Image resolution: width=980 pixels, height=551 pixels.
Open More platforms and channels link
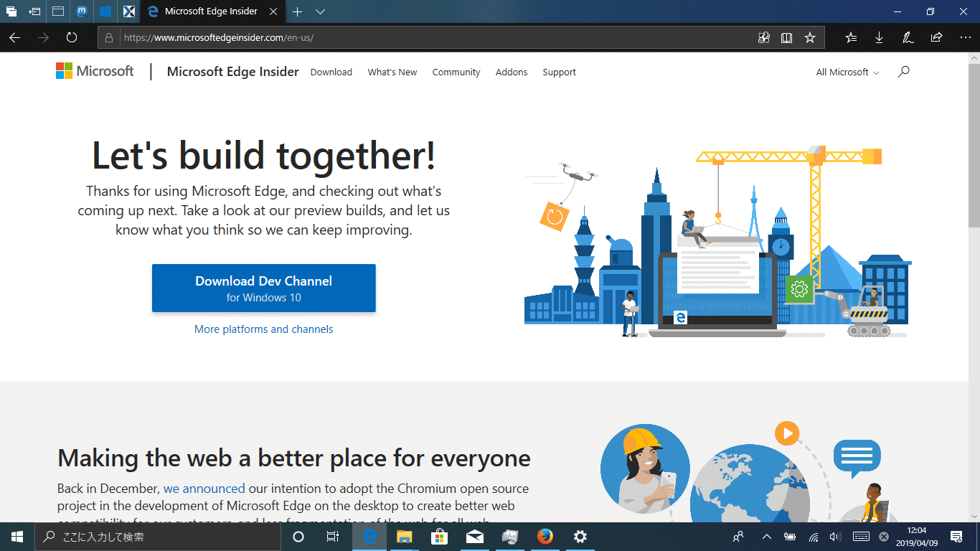click(x=263, y=329)
